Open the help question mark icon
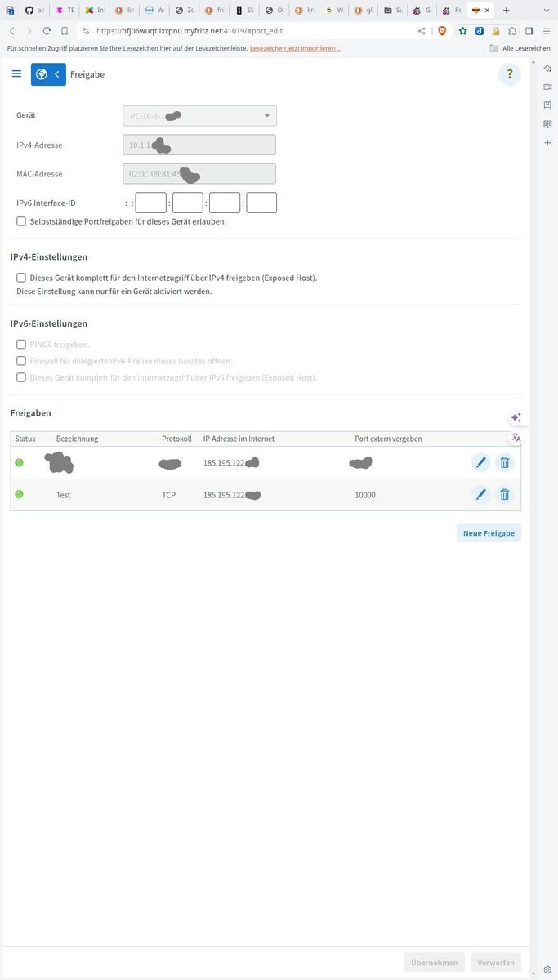The height and width of the screenshot is (980, 558). [x=510, y=75]
